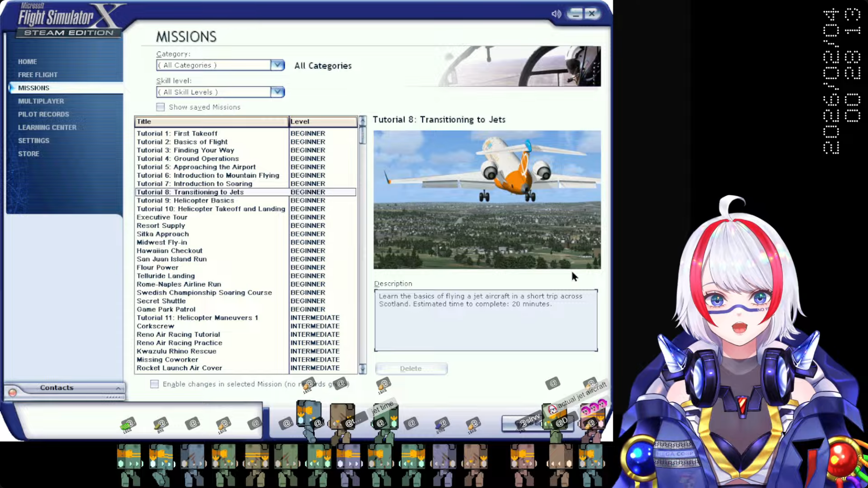Open the Multiplayer section
868x488 pixels.
(x=41, y=101)
